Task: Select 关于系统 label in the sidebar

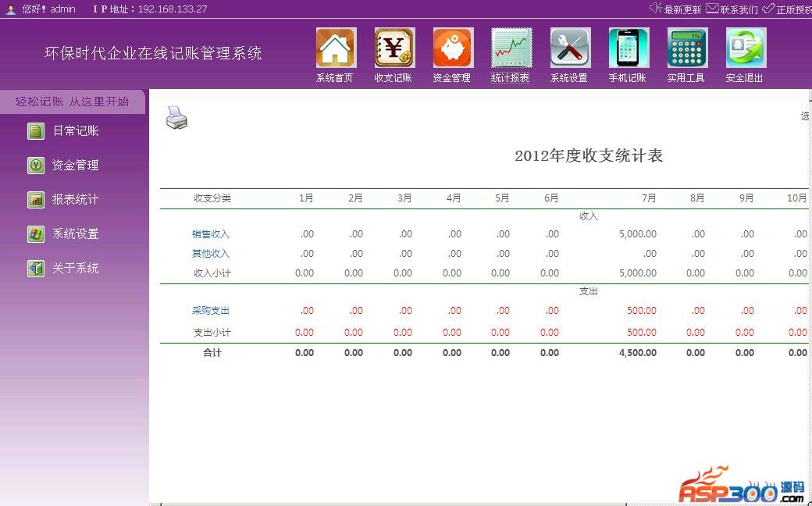Action: click(76, 269)
